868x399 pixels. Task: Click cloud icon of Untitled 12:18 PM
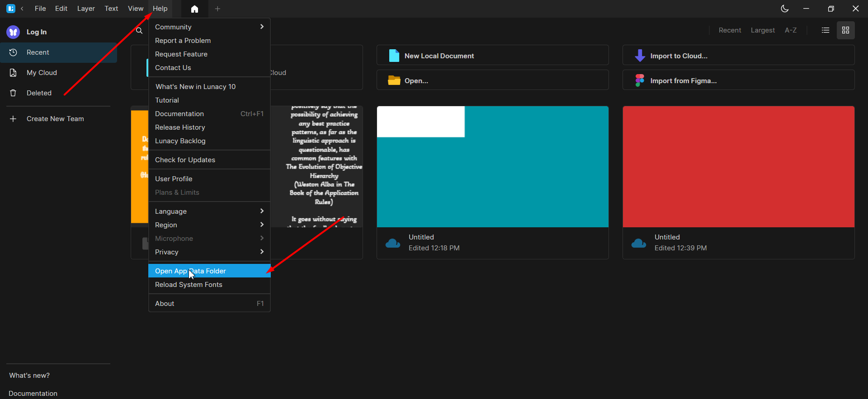point(393,243)
